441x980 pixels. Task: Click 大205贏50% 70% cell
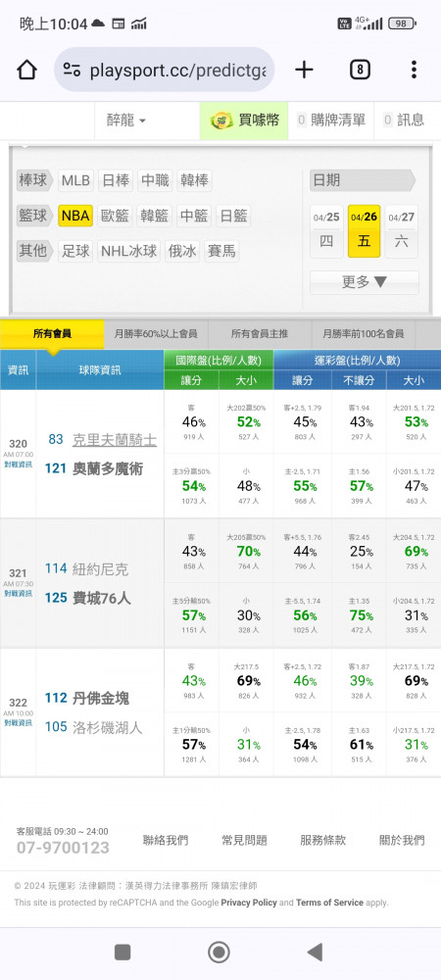point(246,551)
